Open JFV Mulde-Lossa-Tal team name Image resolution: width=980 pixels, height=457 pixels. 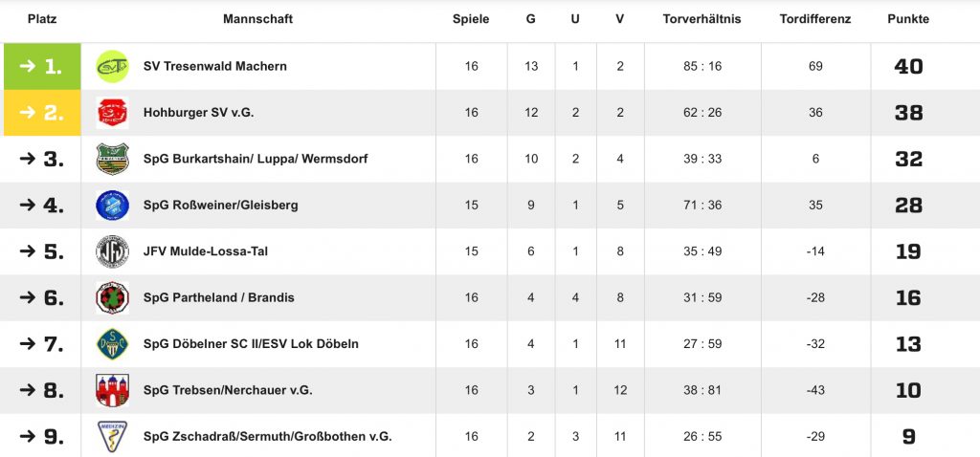tap(205, 251)
